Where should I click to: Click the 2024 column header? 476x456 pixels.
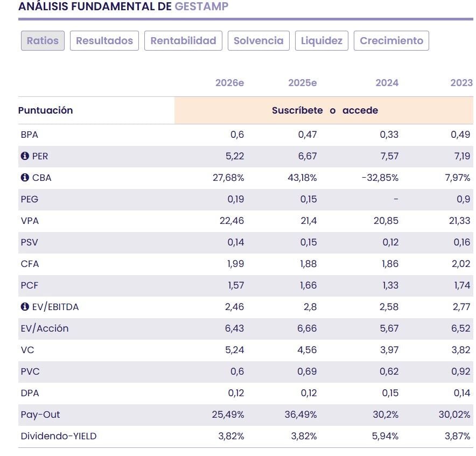tap(387, 83)
